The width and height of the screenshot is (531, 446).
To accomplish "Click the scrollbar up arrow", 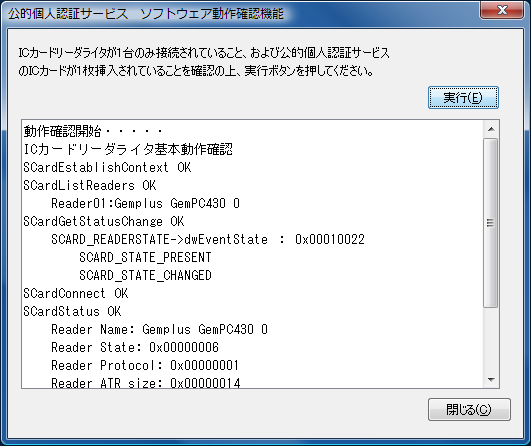I will tap(491, 129).
